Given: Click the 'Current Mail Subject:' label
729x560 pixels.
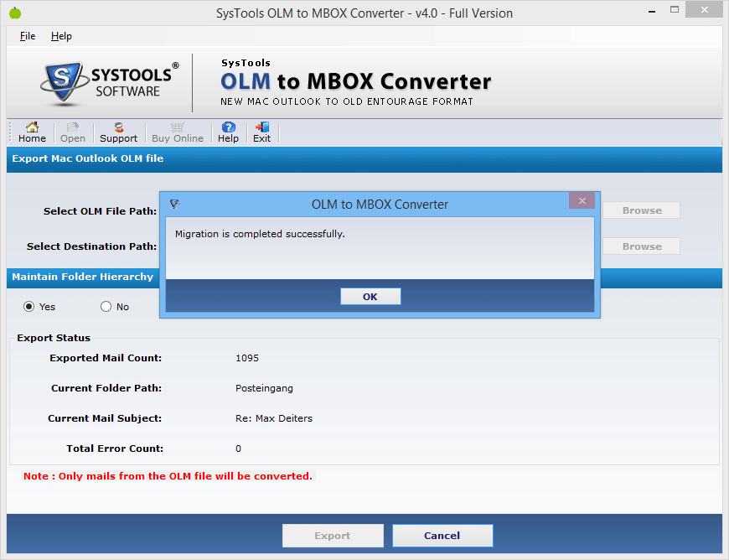Looking at the screenshot, I should click(105, 418).
